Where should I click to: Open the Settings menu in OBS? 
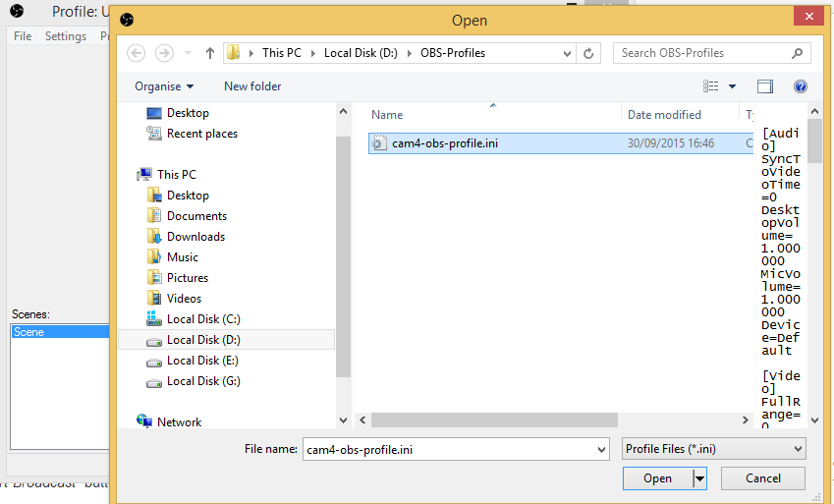click(x=66, y=36)
